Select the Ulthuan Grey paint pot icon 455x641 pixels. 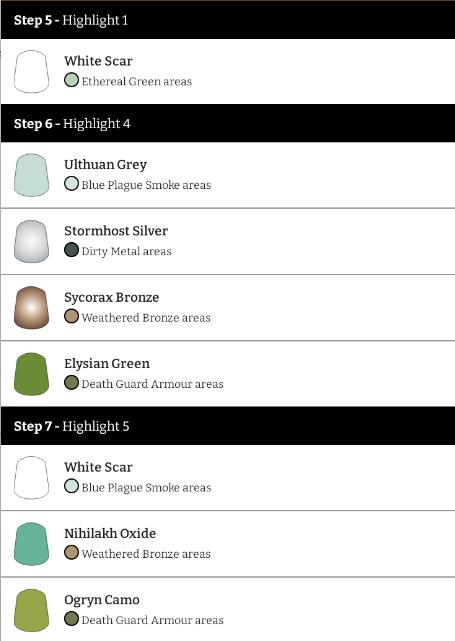coord(31,175)
